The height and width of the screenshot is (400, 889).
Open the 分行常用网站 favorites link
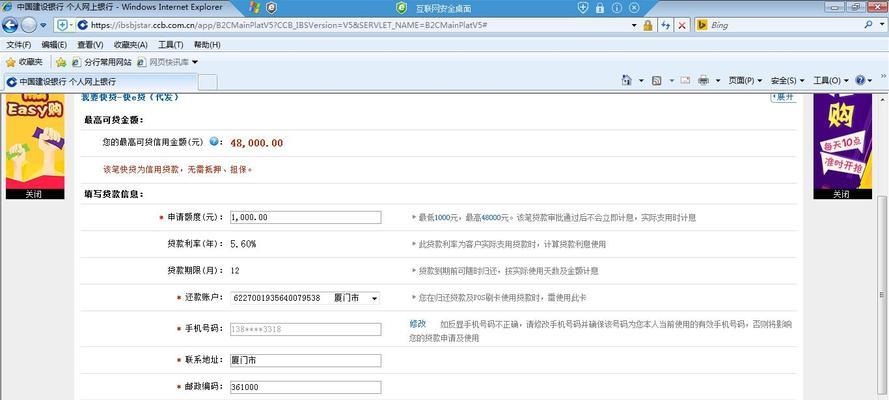point(101,62)
